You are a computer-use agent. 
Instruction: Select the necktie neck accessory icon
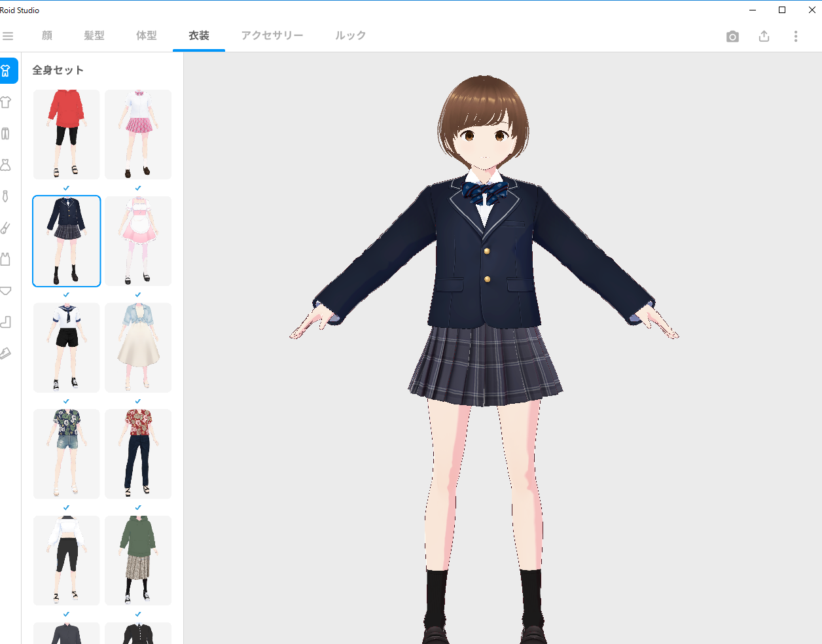tap(6, 196)
